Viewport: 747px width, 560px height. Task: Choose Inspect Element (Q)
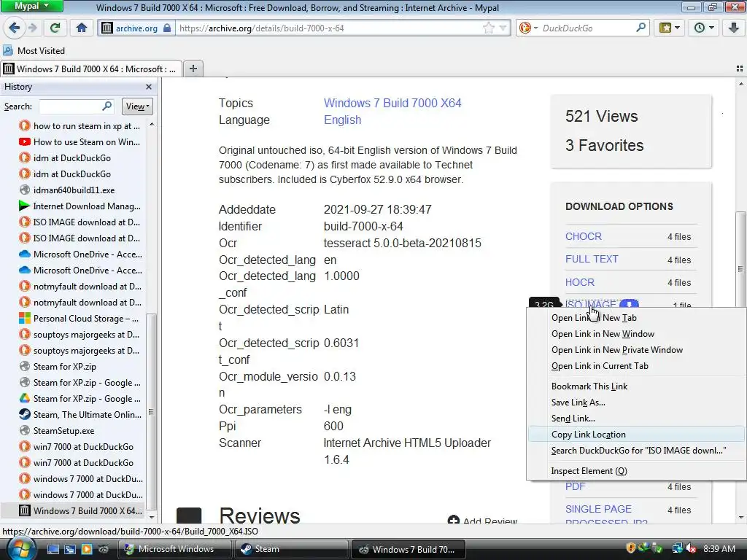(636, 471)
